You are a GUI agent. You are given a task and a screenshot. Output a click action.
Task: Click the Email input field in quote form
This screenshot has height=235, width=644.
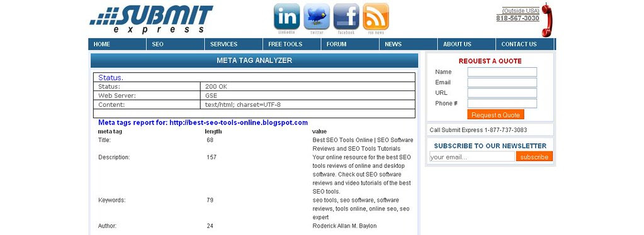pyautogui.click(x=502, y=82)
